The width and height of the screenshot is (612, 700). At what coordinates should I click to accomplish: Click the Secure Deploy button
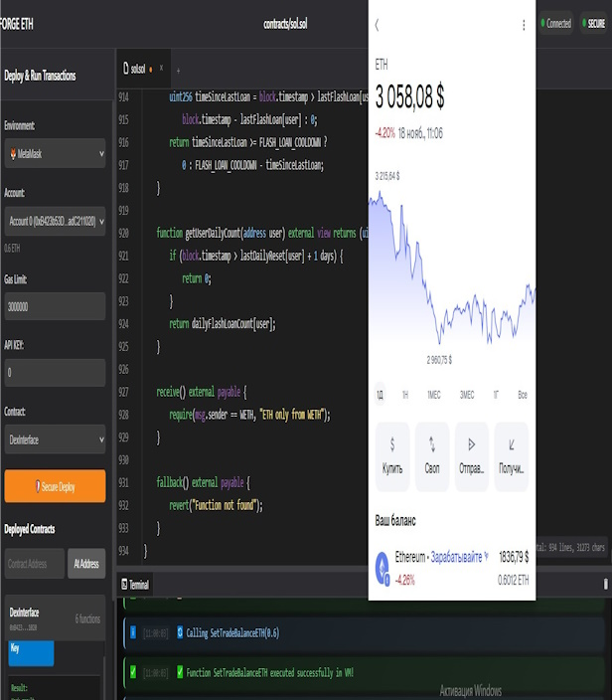click(x=55, y=486)
